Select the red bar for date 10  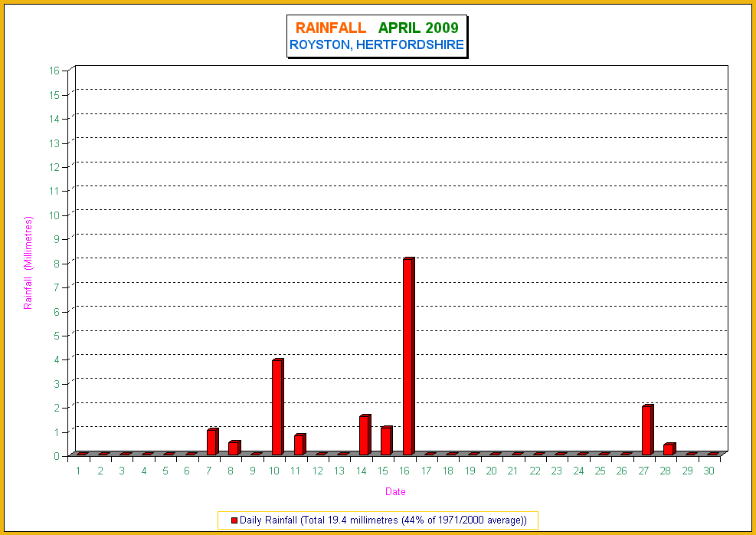click(277, 408)
